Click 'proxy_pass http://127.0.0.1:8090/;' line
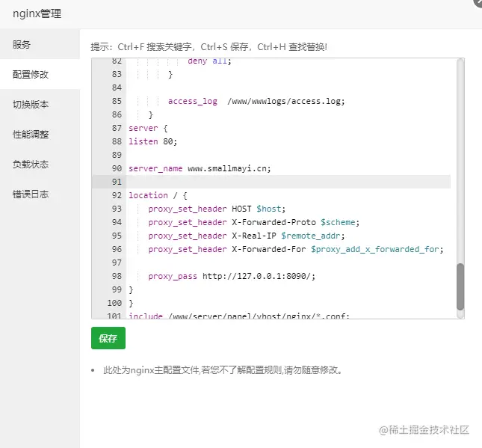The image size is (482, 448). tap(232, 276)
